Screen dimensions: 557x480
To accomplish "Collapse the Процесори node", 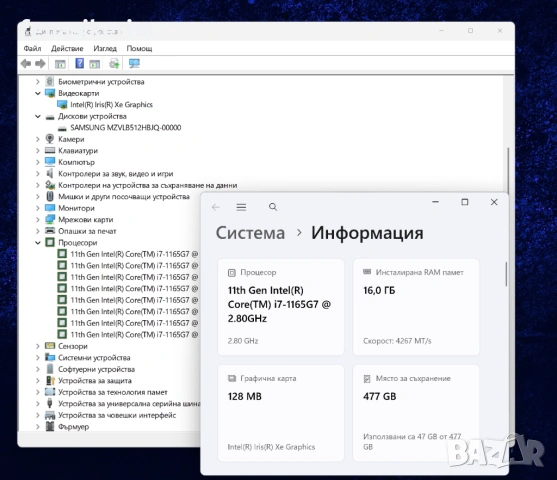I will (38, 243).
